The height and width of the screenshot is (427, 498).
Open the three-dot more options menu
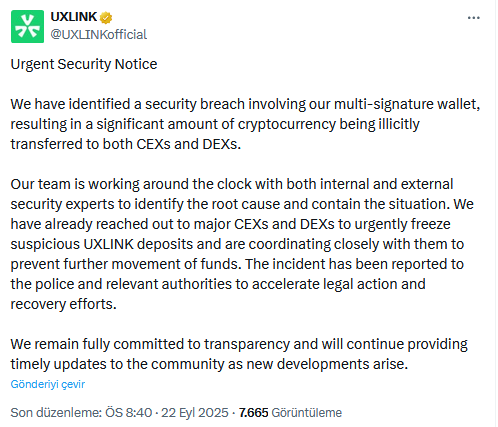(x=473, y=18)
